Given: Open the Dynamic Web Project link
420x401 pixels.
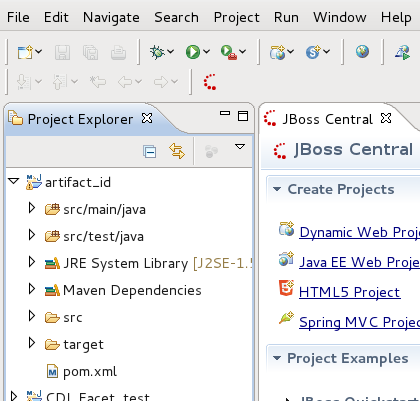Looking at the screenshot, I should (x=359, y=232).
